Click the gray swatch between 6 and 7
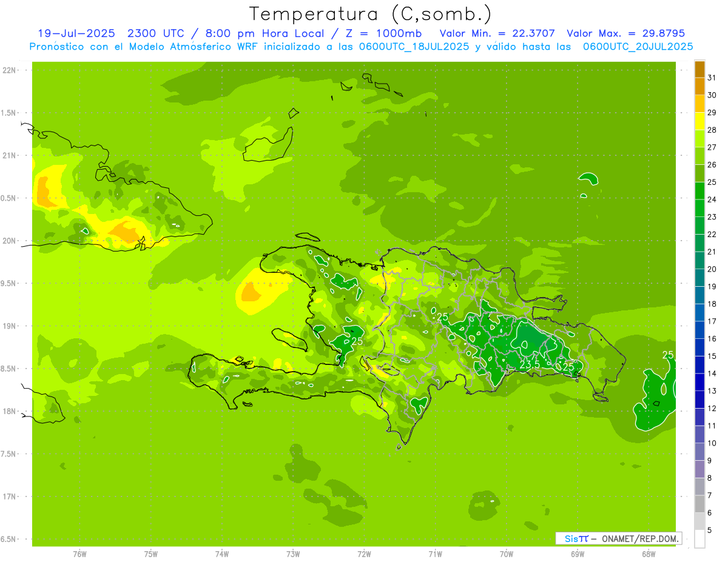The width and height of the screenshot is (728, 562). 699,504
